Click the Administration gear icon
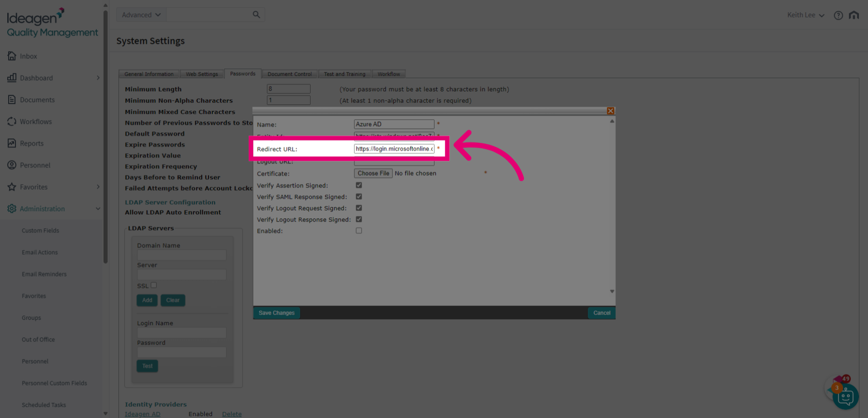The image size is (868, 418). pos(12,208)
